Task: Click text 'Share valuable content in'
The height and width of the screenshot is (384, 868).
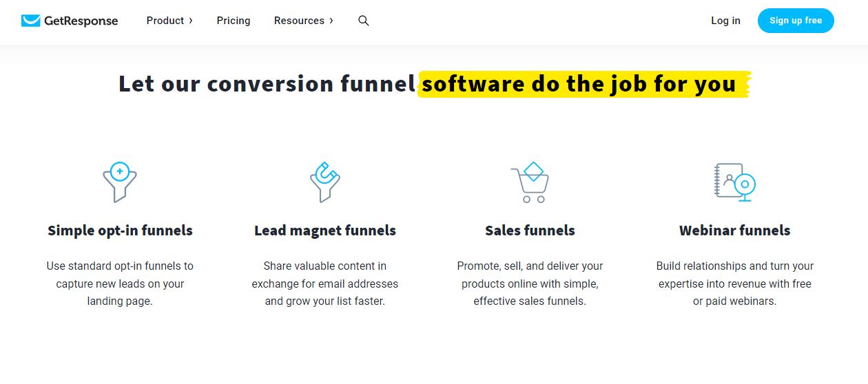Action: [325, 266]
